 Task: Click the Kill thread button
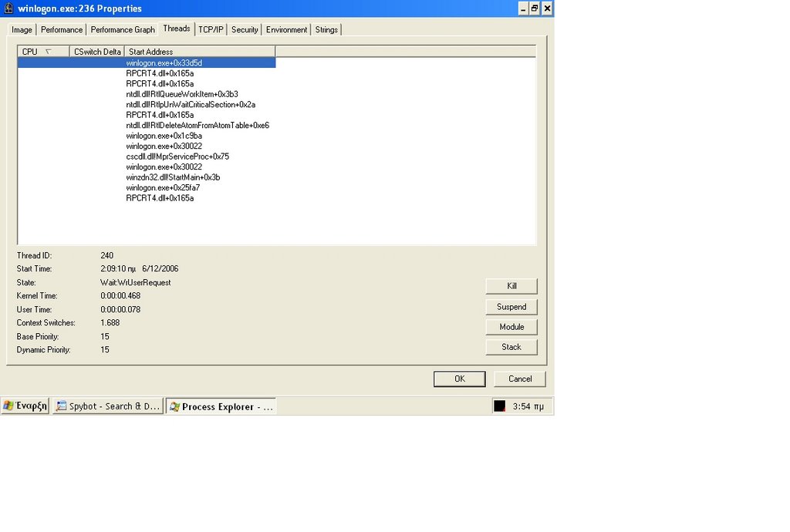tap(511, 286)
